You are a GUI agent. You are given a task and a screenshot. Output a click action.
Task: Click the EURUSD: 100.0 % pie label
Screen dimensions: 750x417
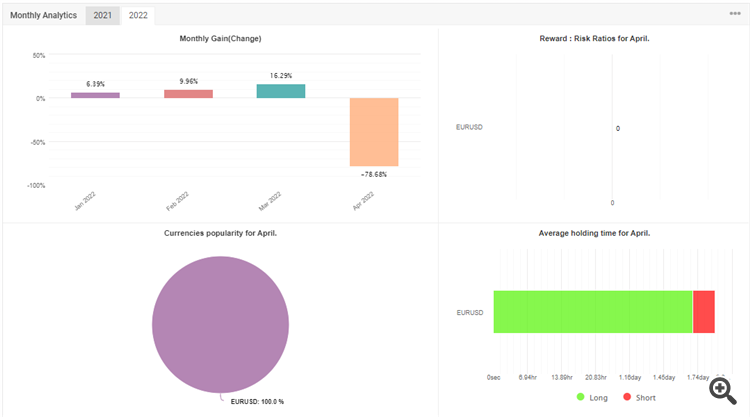coord(257,402)
